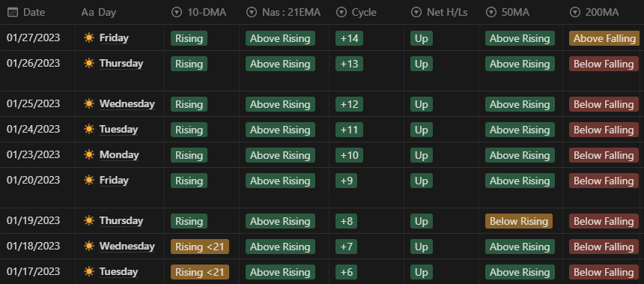The image size is (644, 284).
Task: Click 'Above Rising' 21EMA tag in 01/18/2023 row
Action: (x=280, y=247)
